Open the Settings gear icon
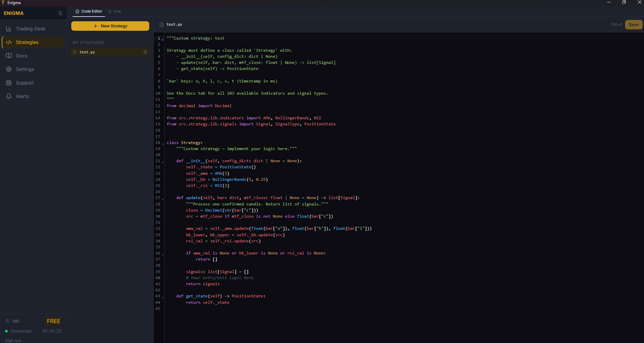Screen dimensions: 644x343 coord(9,69)
